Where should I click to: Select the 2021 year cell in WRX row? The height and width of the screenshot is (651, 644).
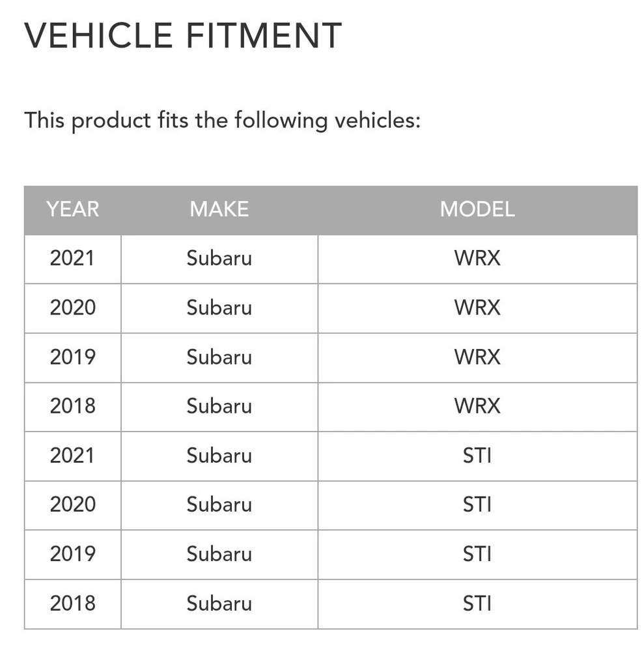72,258
